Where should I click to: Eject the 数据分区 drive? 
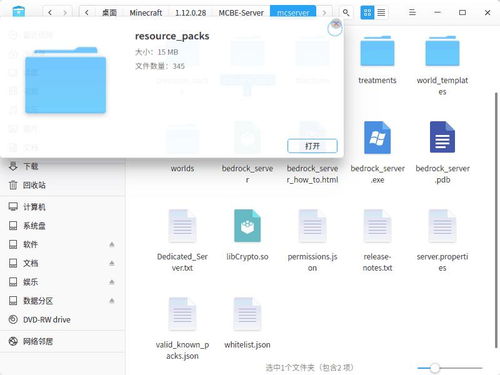coord(112,301)
